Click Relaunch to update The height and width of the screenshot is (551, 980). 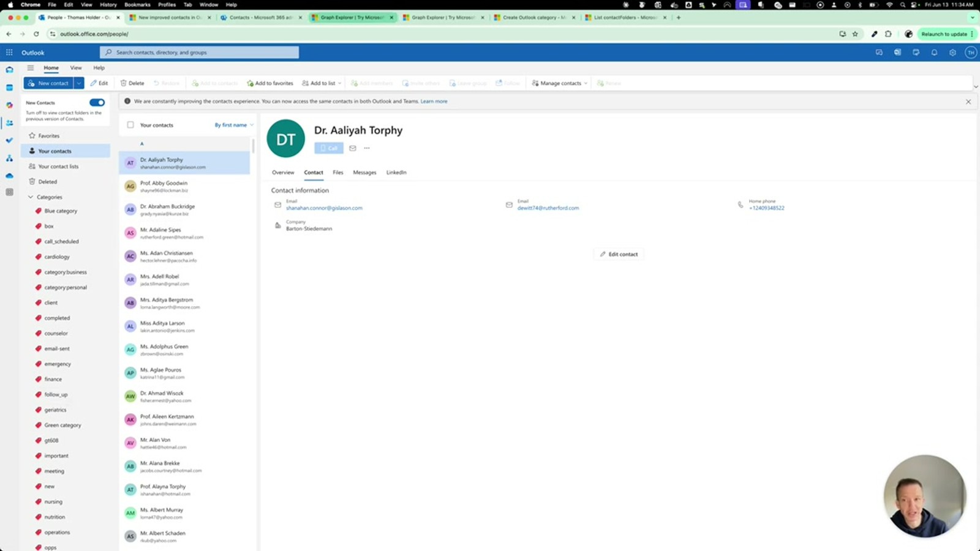947,34
